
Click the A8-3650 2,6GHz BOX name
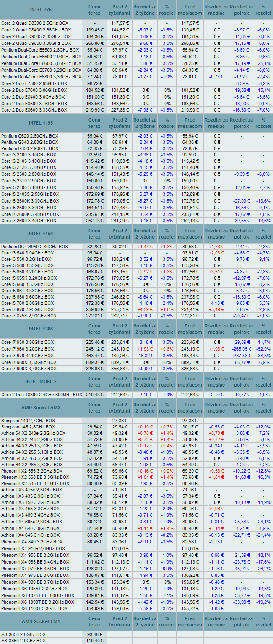point(23,634)
